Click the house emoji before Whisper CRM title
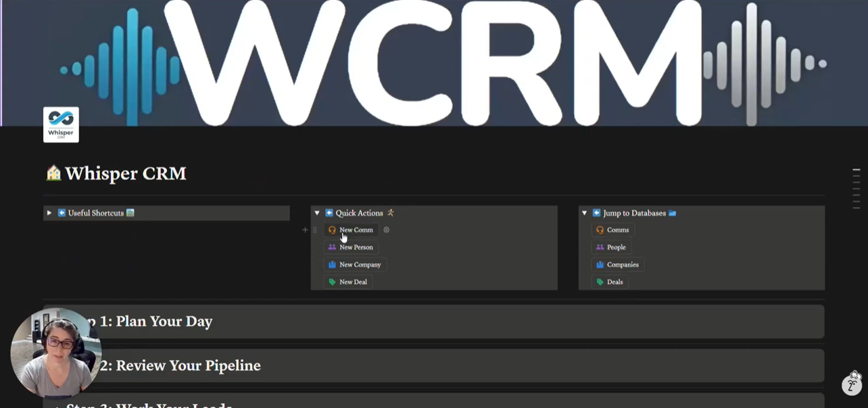Image resolution: width=868 pixels, height=408 pixels. [53, 174]
